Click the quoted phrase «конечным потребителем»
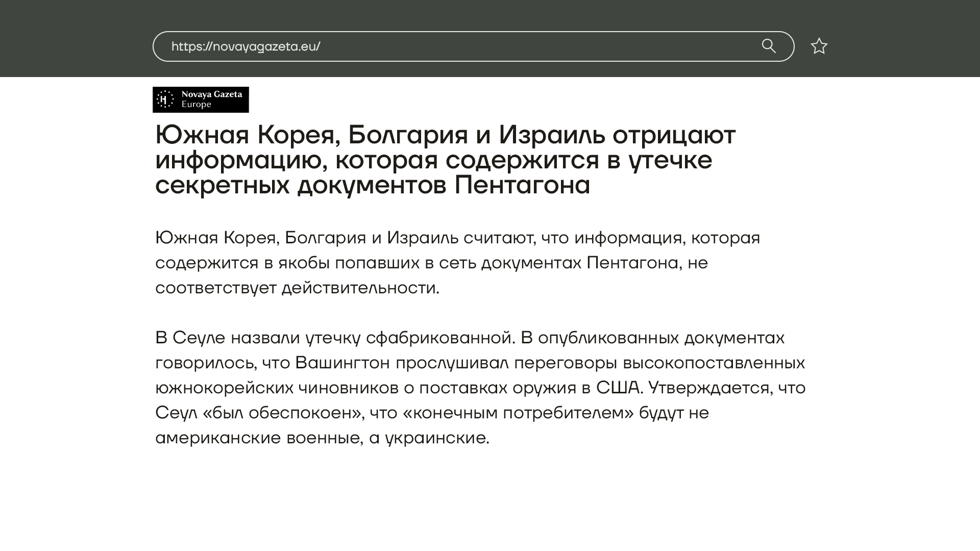The height and width of the screenshot is (551, 980). (x=518, y=413)
